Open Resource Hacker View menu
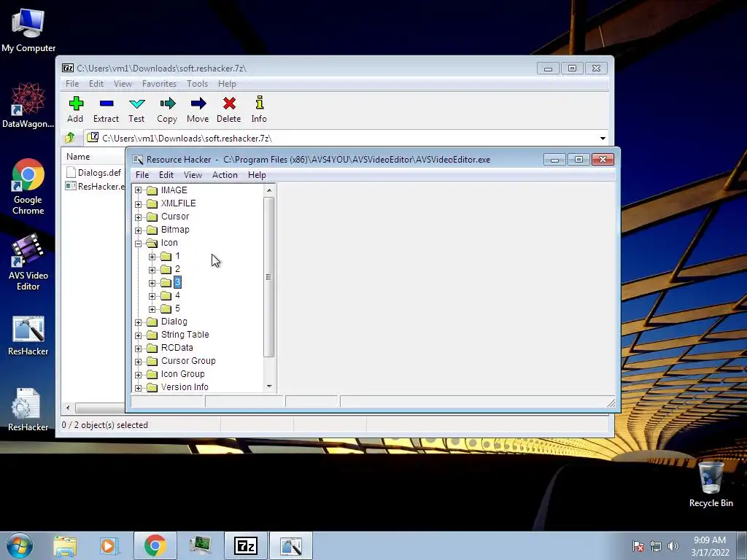Screen dimensions: 747x560 (x=193, y=175)
